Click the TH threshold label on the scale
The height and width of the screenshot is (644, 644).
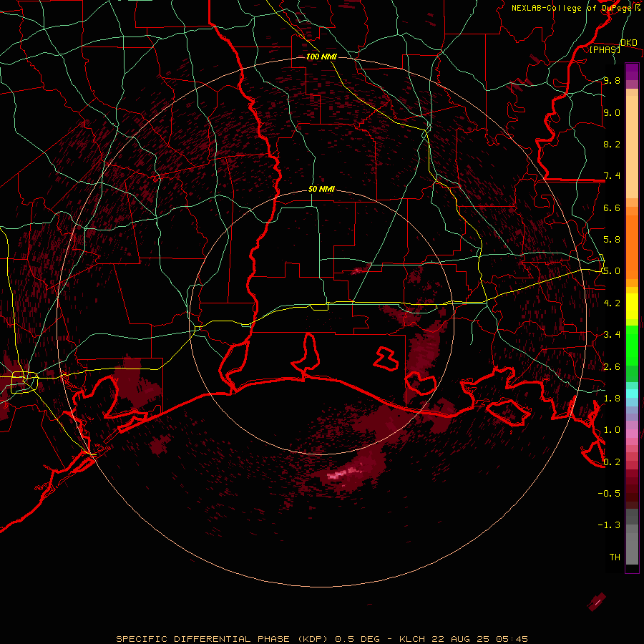[615, 557]
